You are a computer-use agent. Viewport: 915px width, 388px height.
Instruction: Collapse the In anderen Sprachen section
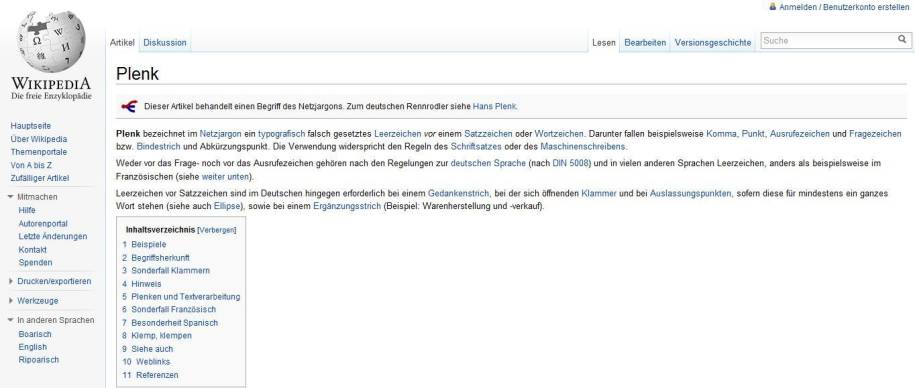click(x=11, y=320)
